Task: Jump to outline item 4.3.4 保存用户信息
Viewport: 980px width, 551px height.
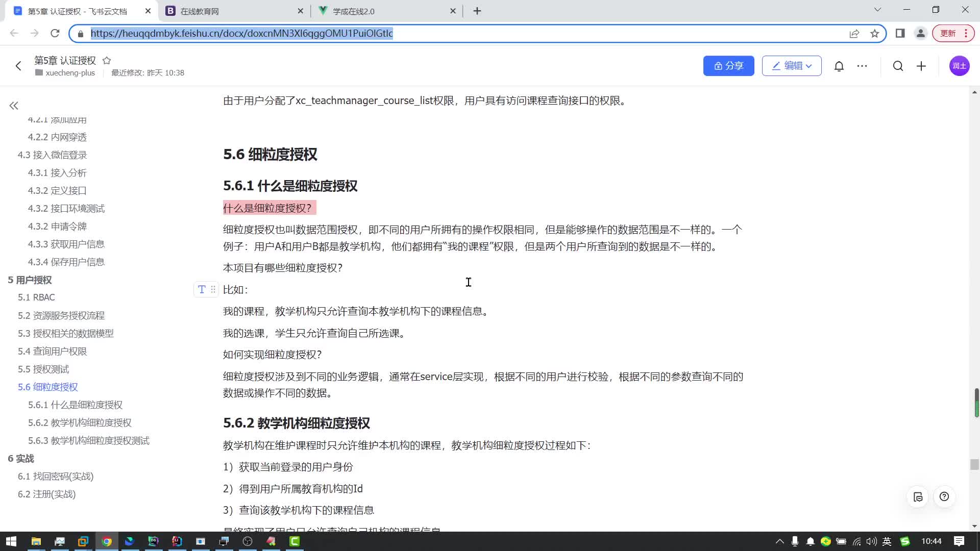Action: (66, 262)
